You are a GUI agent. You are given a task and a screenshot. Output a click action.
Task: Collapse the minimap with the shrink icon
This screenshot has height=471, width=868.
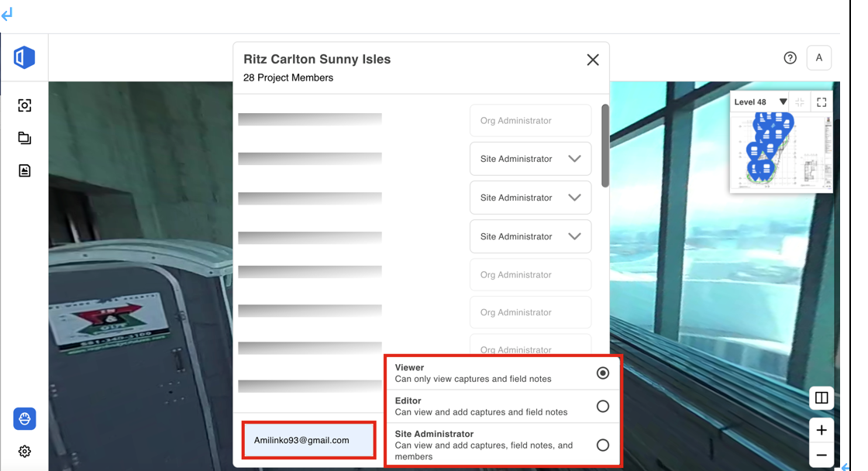tap(800, 101)
